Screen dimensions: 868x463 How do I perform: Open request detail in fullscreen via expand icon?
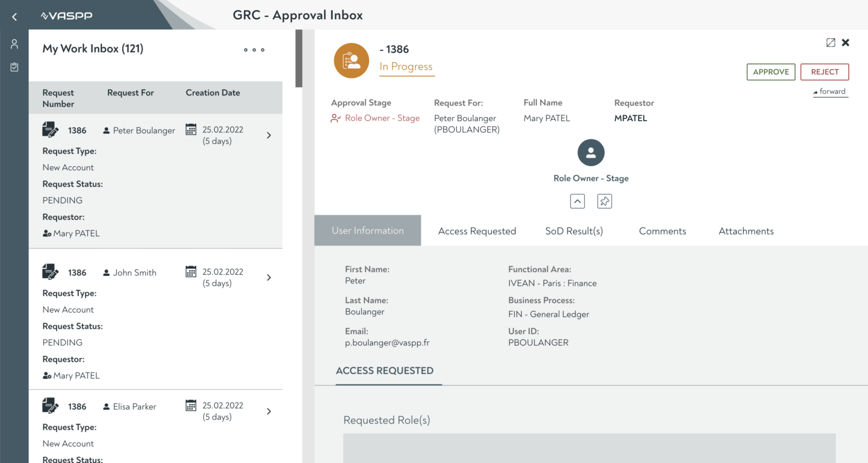tap(830, 42)
